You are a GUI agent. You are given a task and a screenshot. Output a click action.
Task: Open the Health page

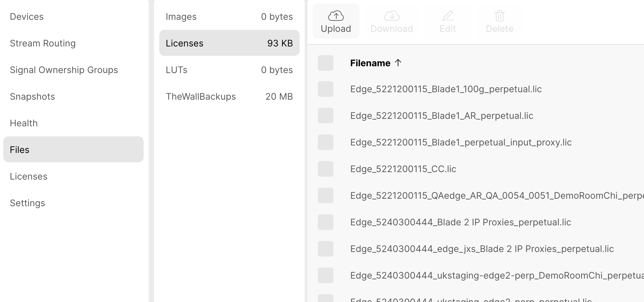tap(24, 123)
